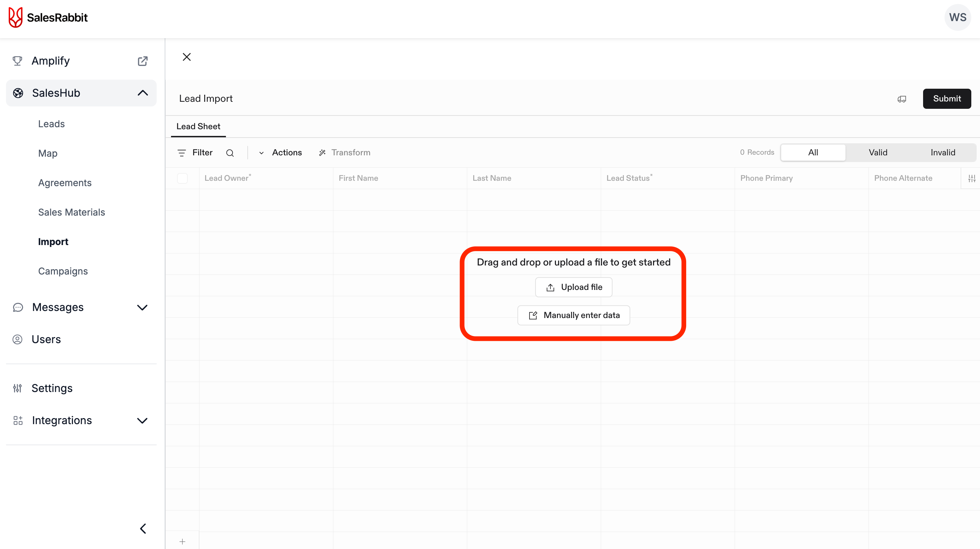Go to Leads in sidebar

tap(51, 124)
